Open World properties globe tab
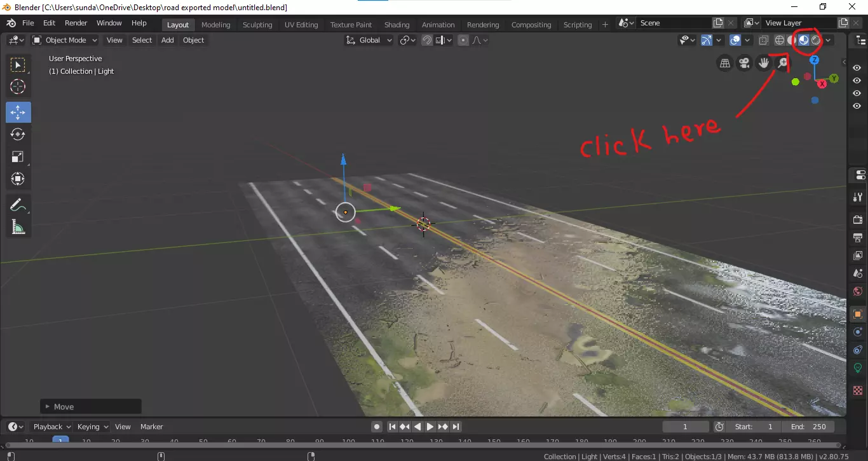 click(858, 291)
